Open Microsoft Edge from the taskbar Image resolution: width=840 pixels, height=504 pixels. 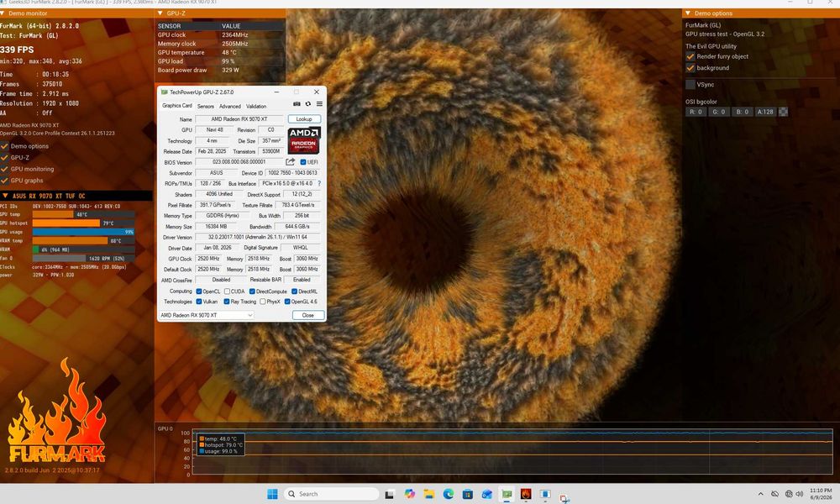449,494
